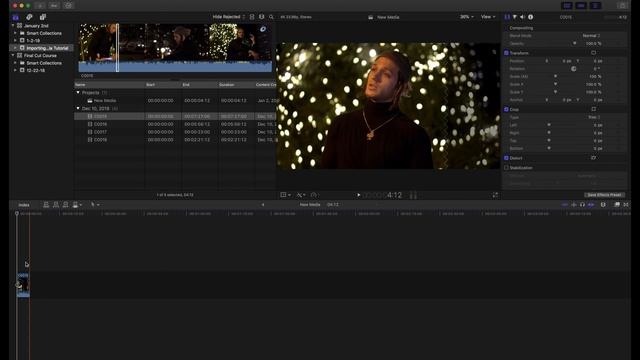Viewport: 640px width, 360px height.
Task: Open Effects browser icon
Action: (617, 204)
